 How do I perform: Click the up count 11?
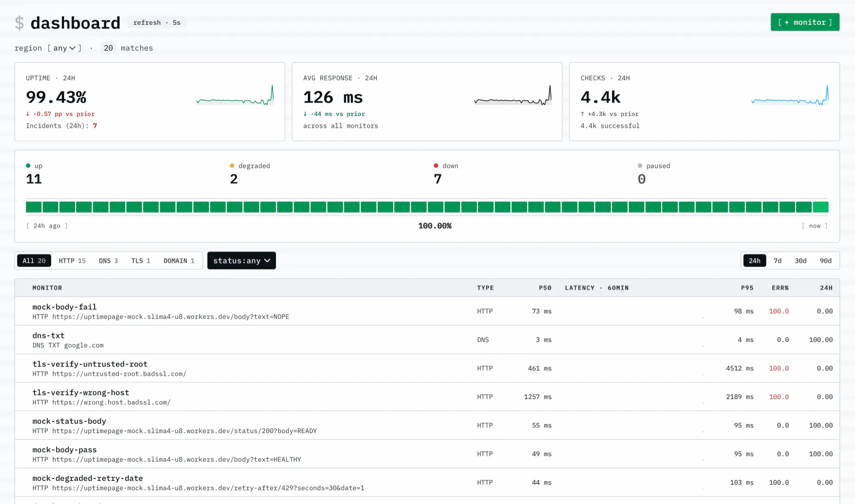click(34, 179)
